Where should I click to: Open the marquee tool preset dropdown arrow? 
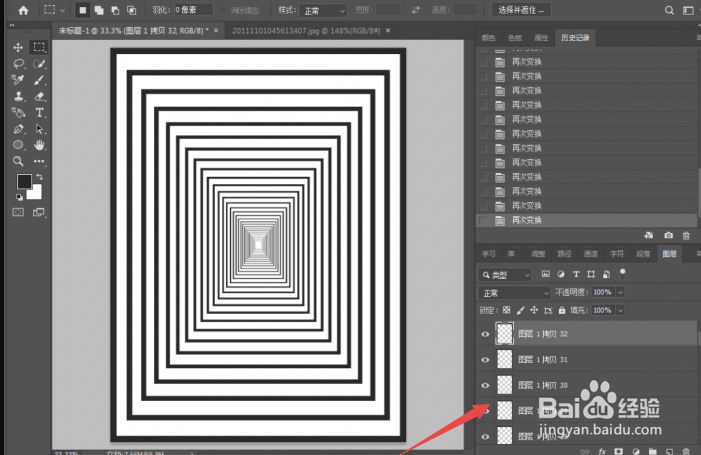click(62, 10)
